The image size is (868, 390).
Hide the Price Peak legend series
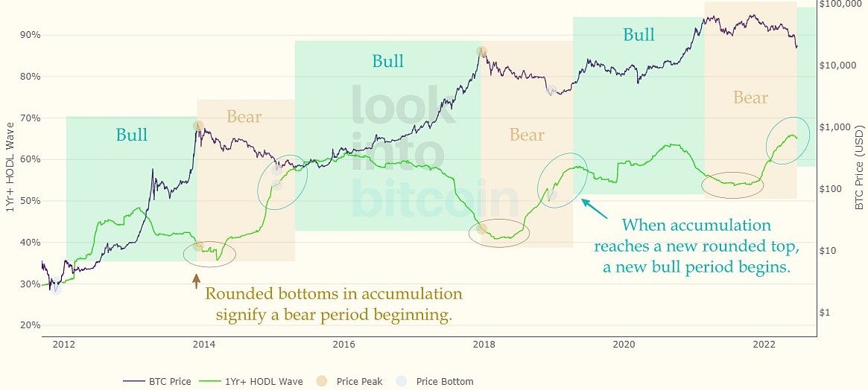[x=360, y=381]
